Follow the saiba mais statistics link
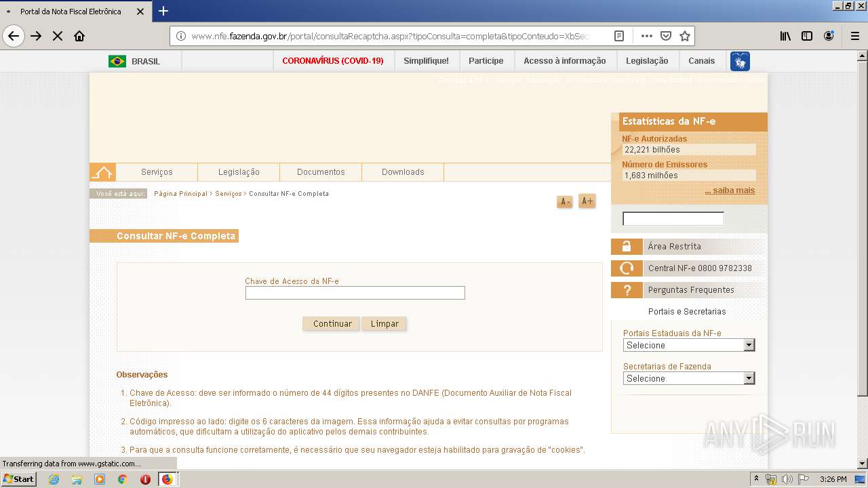The height and width of the screenshot is (488, 868). tap(730, 190)
